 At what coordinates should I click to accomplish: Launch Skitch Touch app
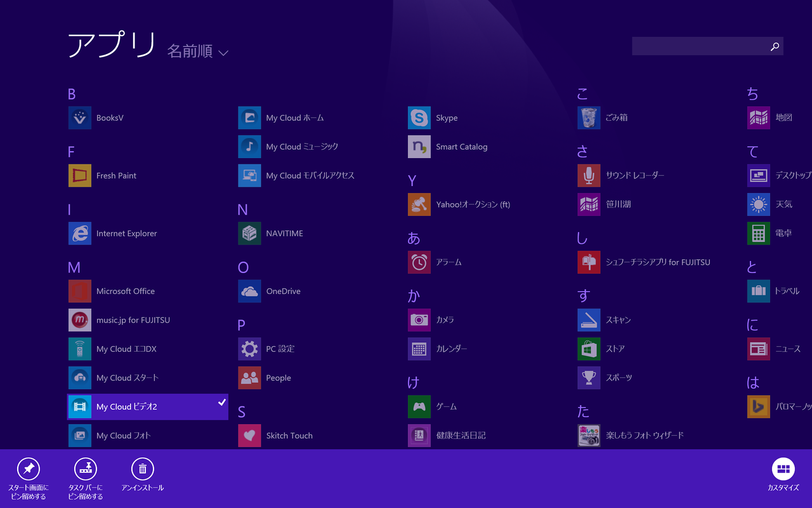coord(249,436)
